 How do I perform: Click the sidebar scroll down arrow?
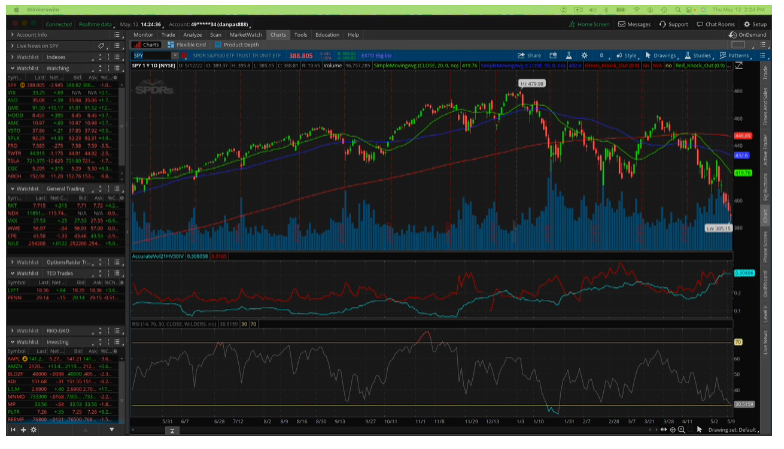112,430
